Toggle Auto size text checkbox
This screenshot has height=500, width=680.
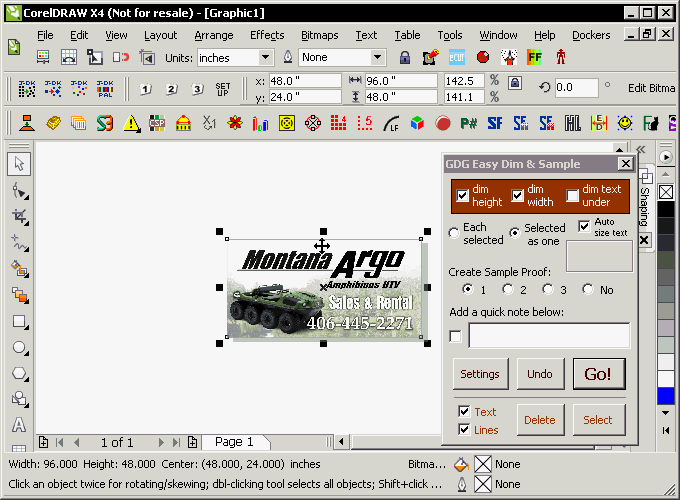584,226
